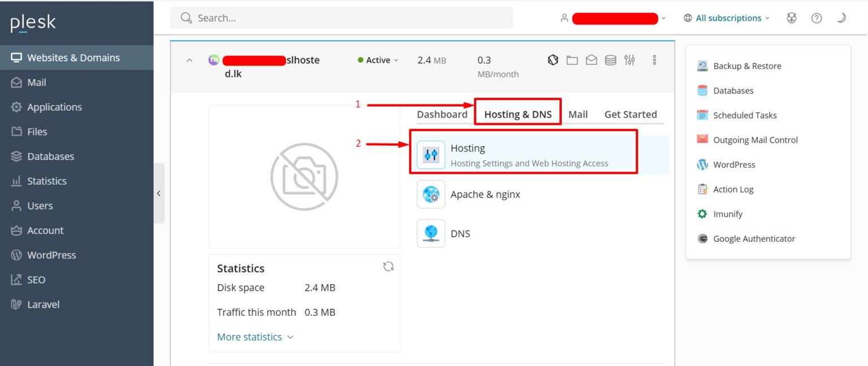
Task: Open the databases icon in domain header
Action: tap(610, 60)
